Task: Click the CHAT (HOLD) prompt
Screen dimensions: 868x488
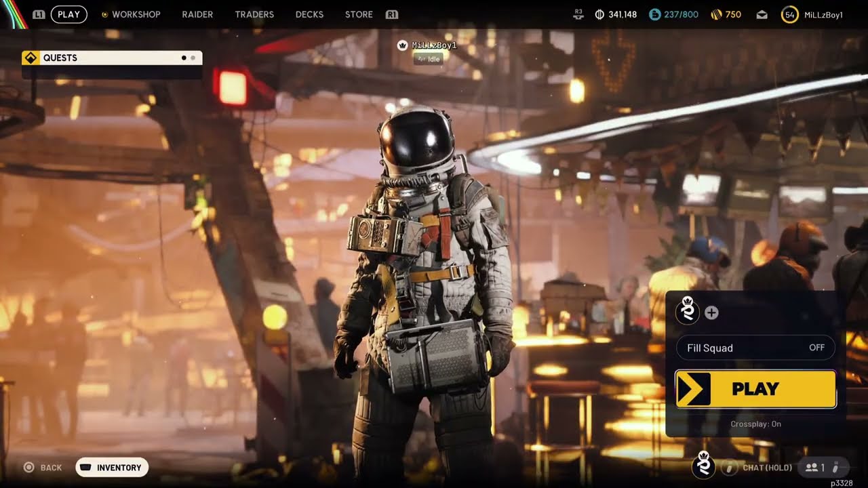Action: point(767,468)
